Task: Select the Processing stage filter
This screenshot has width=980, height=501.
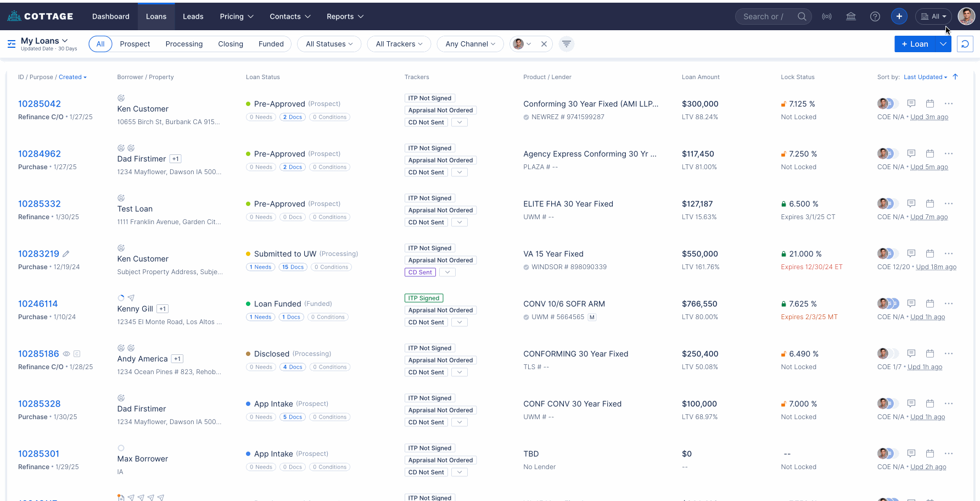Action: coord(184,44)
